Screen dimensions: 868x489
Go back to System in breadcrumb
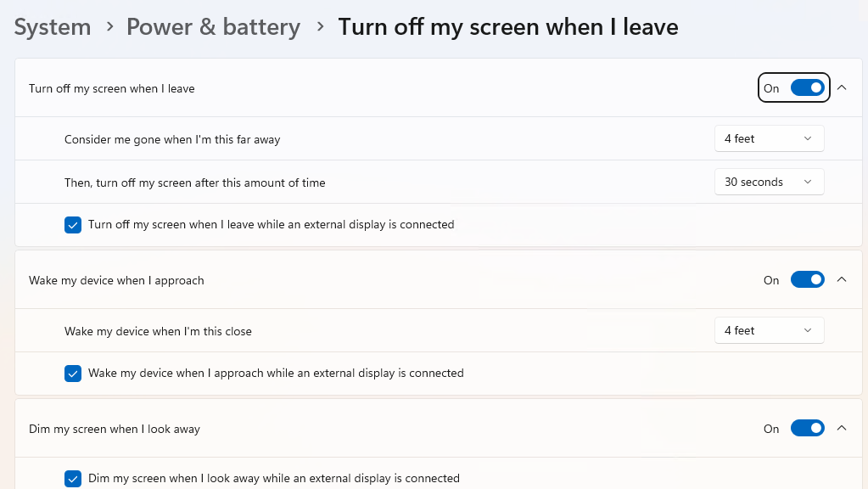click(x=53, y=27)
